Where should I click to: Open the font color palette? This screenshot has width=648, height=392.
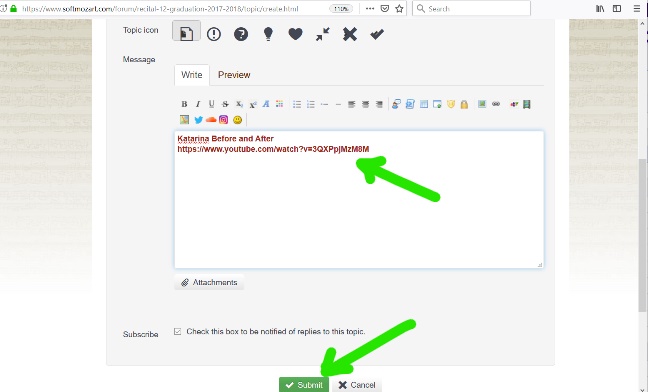tap(280, 104)
